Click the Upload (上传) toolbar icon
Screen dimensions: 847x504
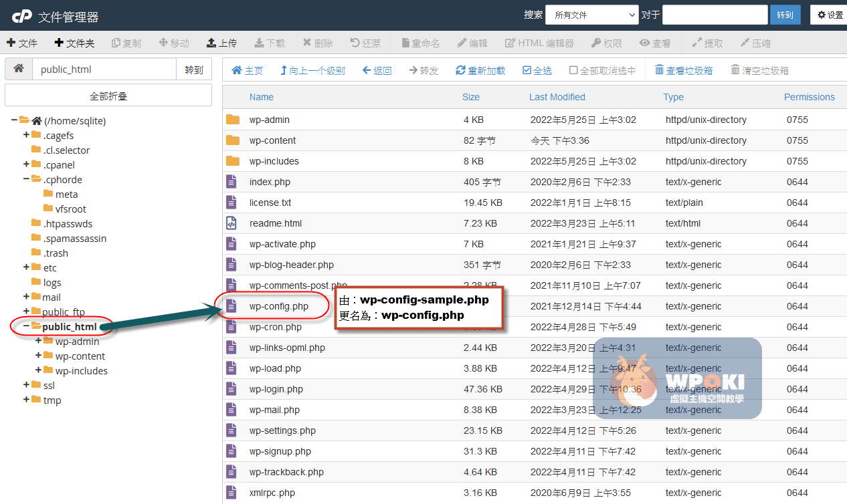coord(211,43)
